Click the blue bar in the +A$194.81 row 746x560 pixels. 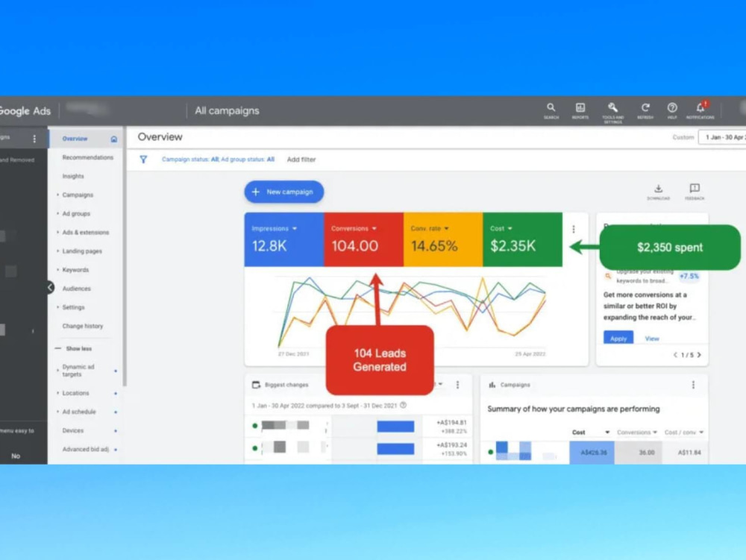[395, 427]
